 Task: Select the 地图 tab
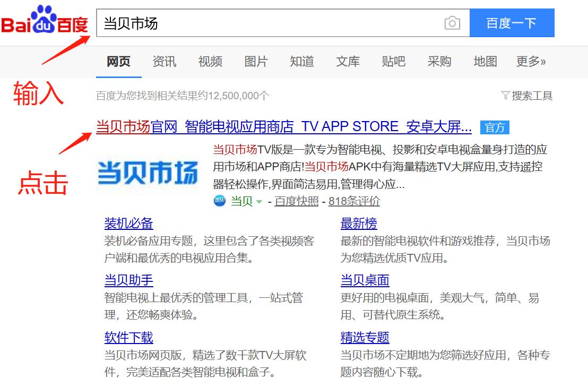tap(484, 61)
